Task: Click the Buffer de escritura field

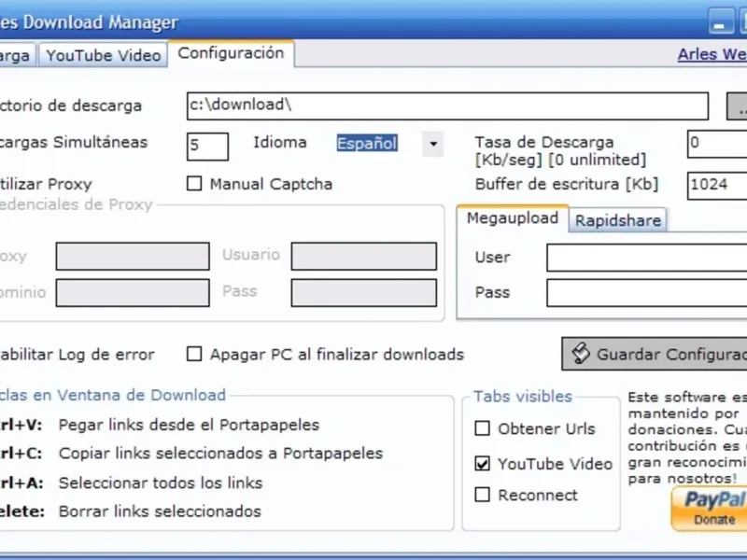Action: tap(716, 185)
